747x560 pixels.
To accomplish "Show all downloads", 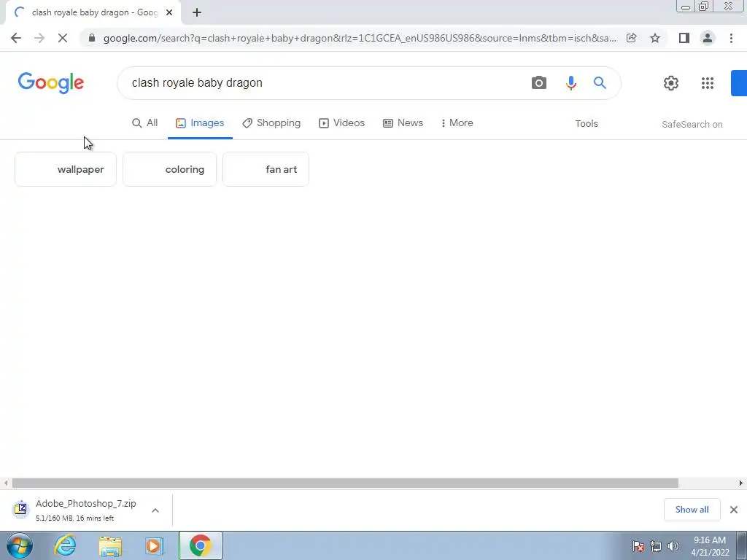I will [692, 510].
